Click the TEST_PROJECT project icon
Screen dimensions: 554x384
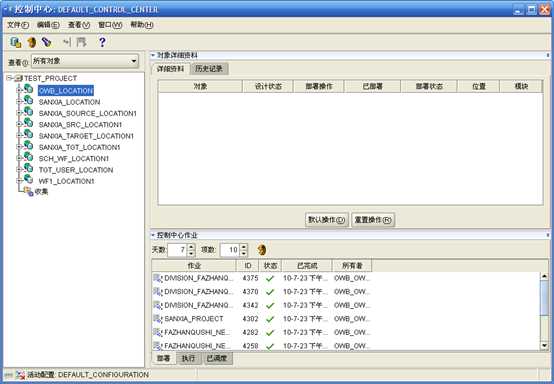tap(18, 78)
